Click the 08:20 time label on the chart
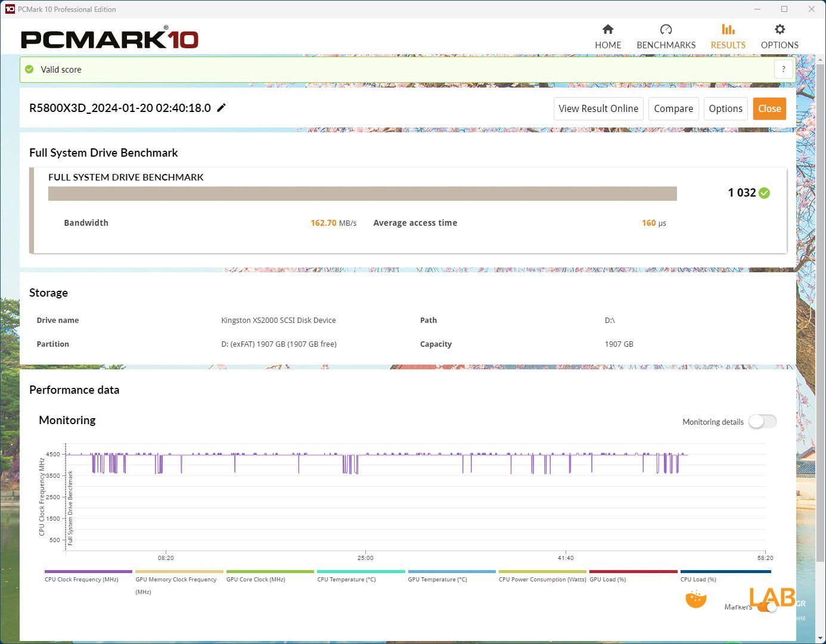This screenshot has height=644, width=826. [166, 558]
